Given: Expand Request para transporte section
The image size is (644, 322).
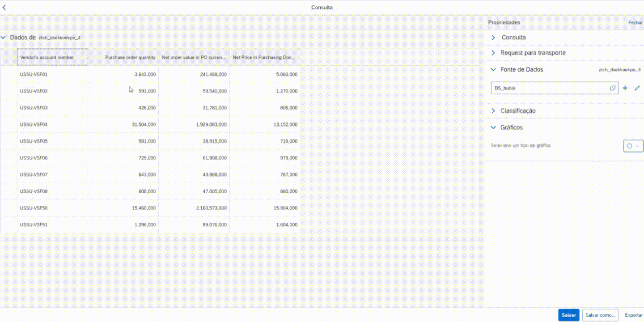Looking at the screenshot, I should click(493, 53).
